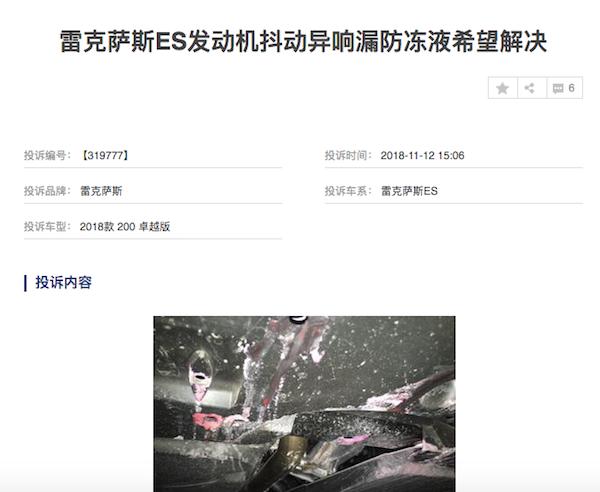This screenshot has height=492, width=600.
Task: Select model 2018款 200 卓越版
Action: (125, 226)
